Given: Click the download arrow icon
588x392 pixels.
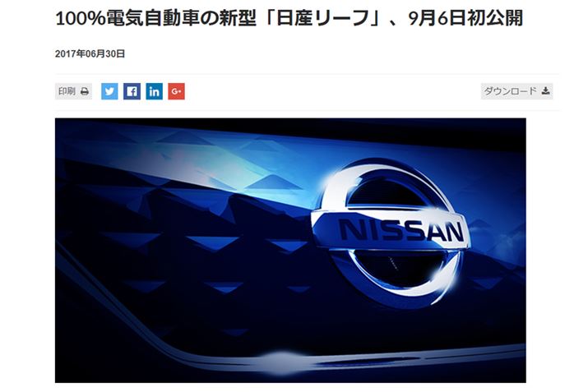Looking at the screenshot, I should tap(545, 91).
